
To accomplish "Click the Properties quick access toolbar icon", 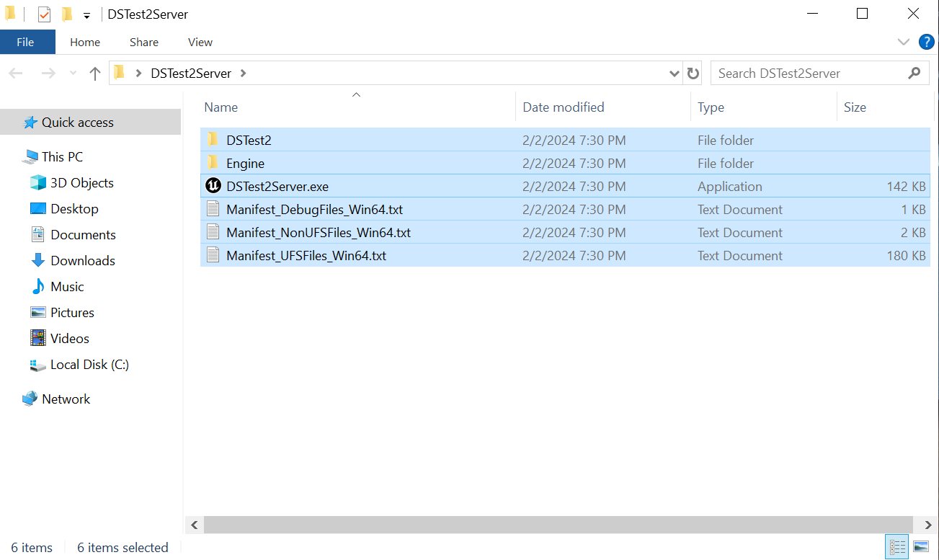I will (45, 14).
